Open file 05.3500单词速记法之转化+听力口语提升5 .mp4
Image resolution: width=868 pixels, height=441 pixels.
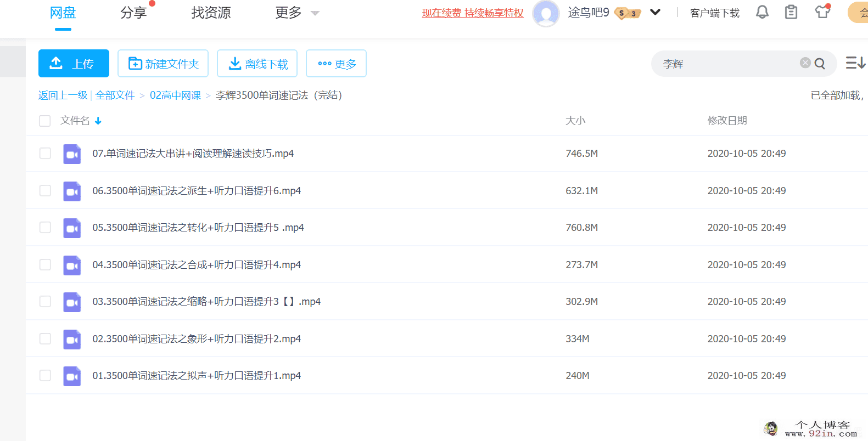pos(198,228)
